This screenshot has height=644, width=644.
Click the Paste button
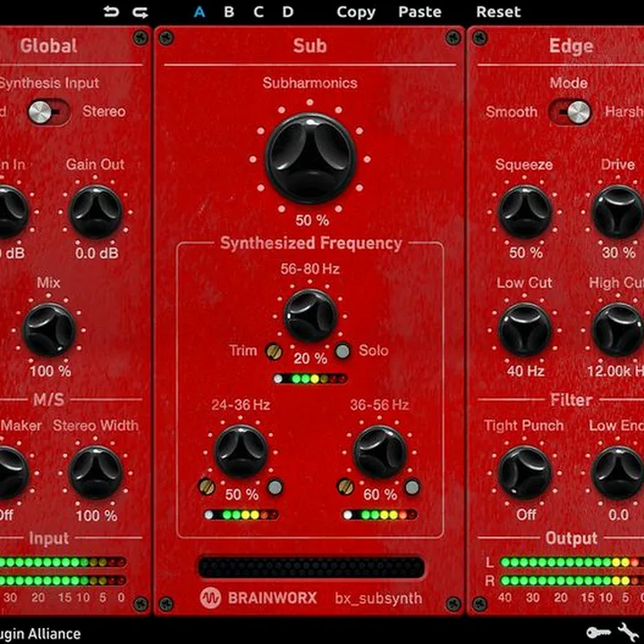[419, 12]
